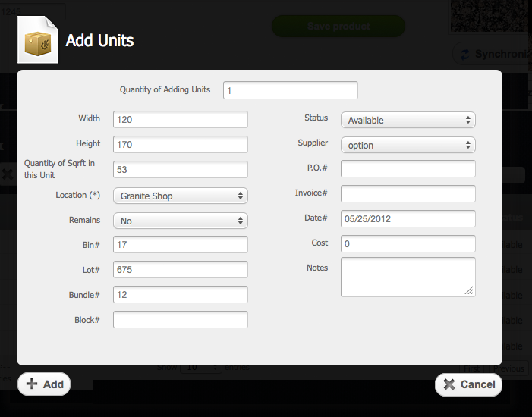Click the Quantity of Adding Units field
532x417 pixels.
click(x=290, y=90)
